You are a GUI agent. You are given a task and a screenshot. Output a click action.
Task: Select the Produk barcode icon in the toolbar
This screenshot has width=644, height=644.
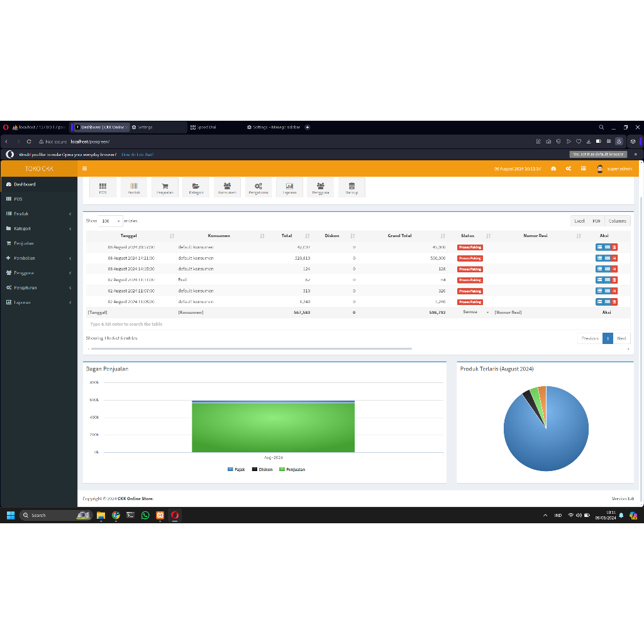(133, 187)
